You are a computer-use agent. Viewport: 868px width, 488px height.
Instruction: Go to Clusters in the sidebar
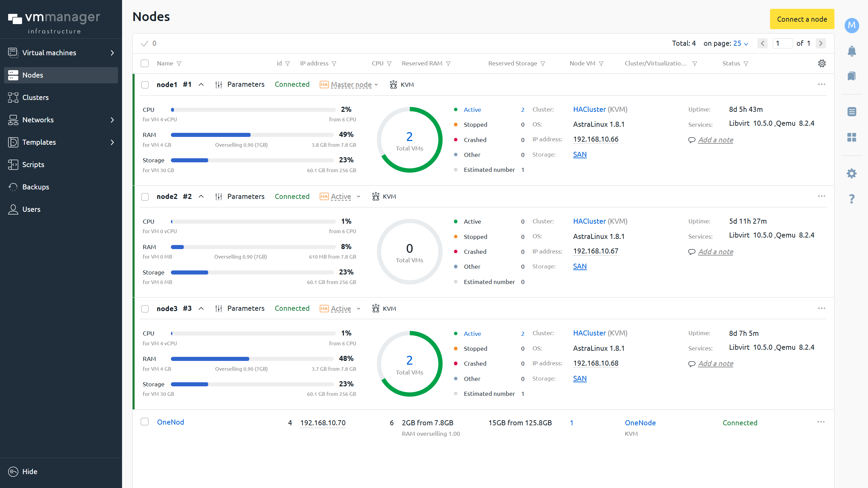click(35, 98)
